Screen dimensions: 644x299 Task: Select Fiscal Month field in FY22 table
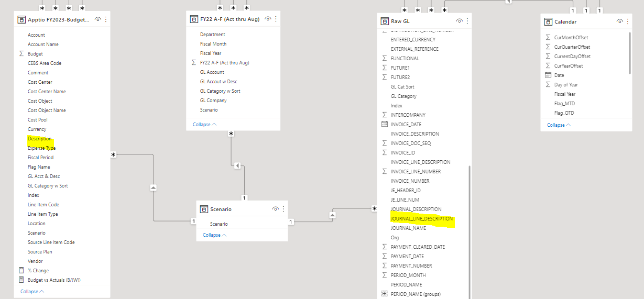pyautogui.click(x=213, y=44)
